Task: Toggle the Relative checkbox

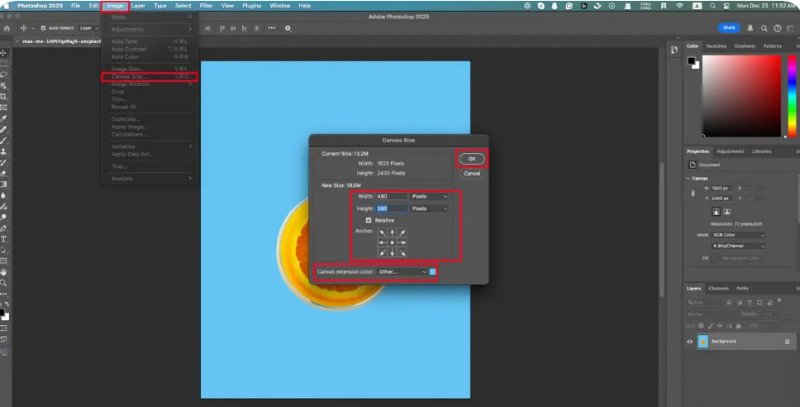Action: tap(368, 220)
